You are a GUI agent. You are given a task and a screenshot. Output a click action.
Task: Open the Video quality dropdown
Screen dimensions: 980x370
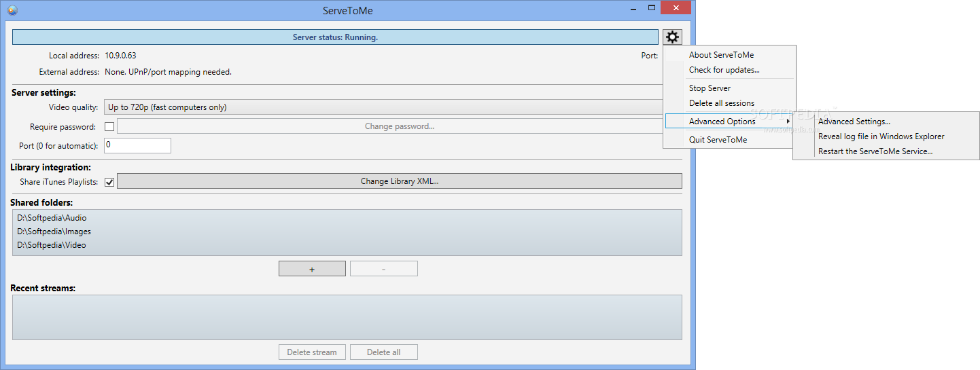(x=384, y=107)
